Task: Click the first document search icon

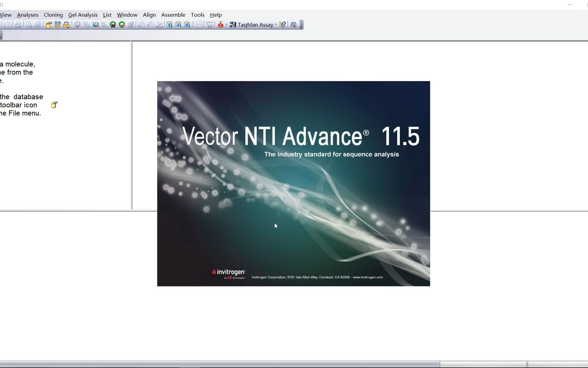Action: [169, 25]
